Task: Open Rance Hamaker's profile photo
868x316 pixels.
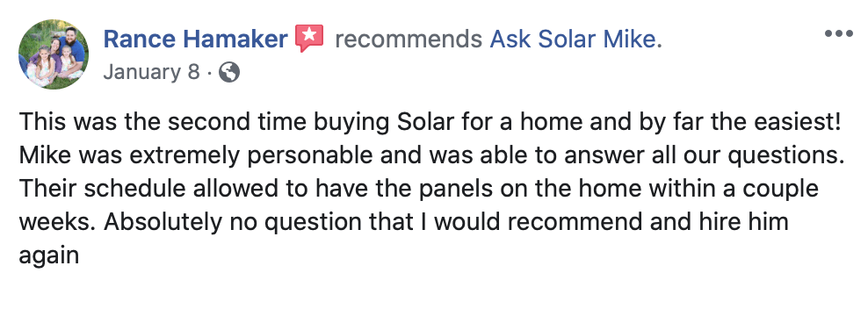Action: 54,54
